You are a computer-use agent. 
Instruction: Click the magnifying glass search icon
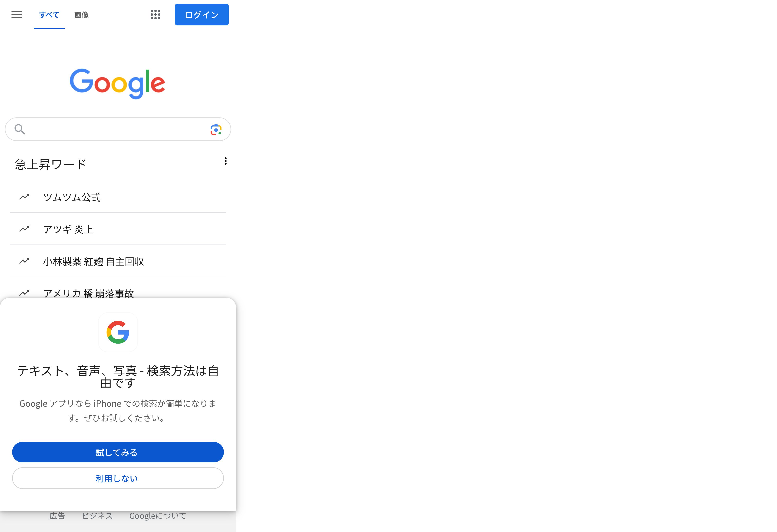[20, 129]
